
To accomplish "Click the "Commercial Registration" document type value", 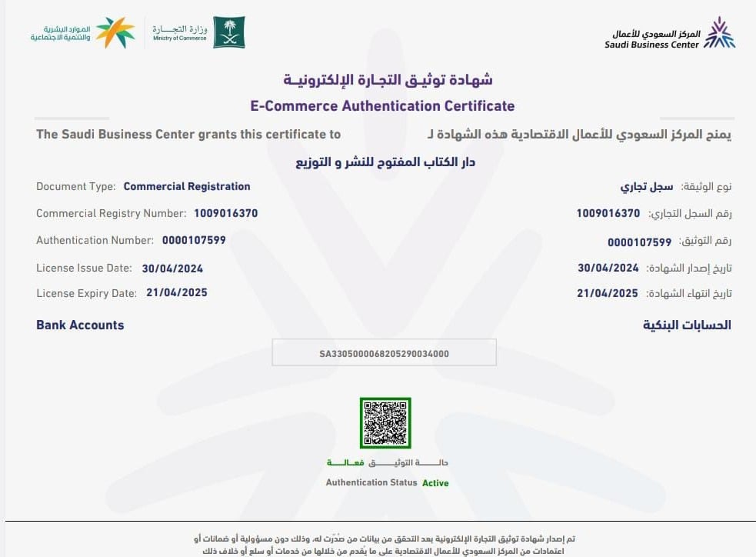I will [x=187, y=186].
